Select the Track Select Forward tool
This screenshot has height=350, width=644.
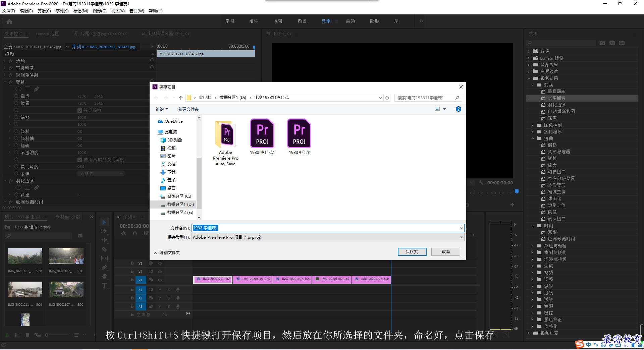[104, 231]
